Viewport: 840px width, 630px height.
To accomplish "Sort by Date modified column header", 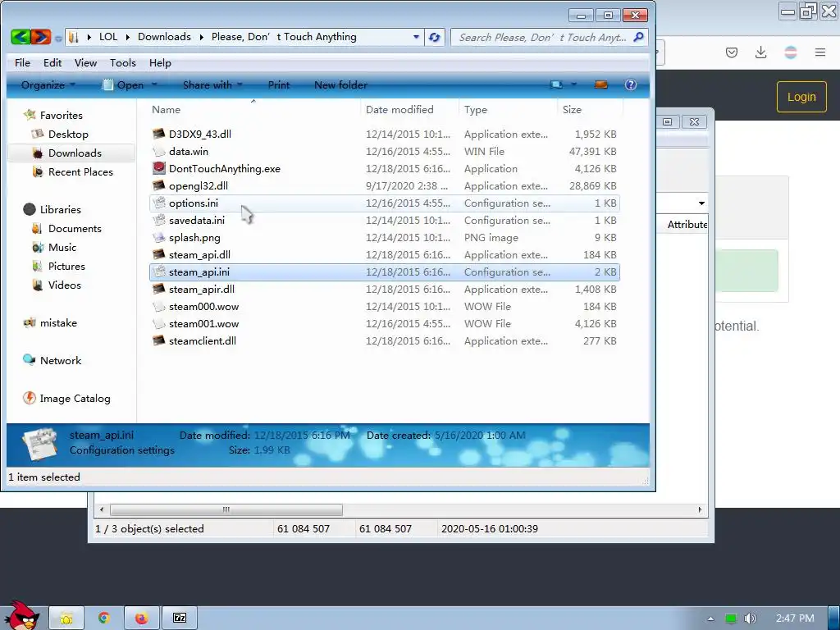I will (410, 109).
